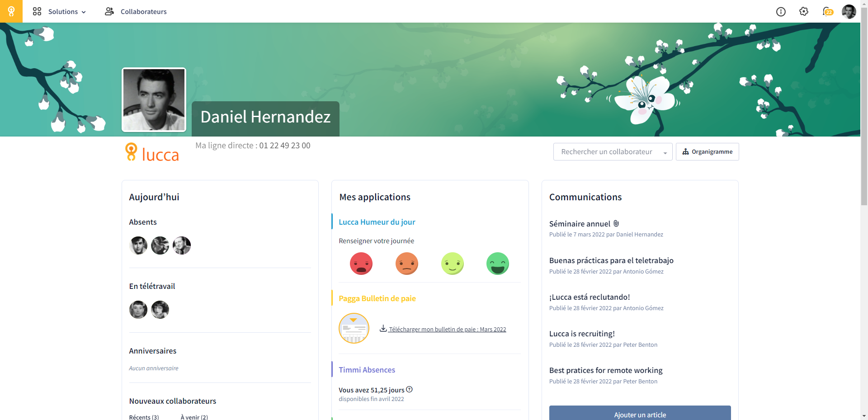Open Lucca is recruiting! article

(x=582, y=334)
